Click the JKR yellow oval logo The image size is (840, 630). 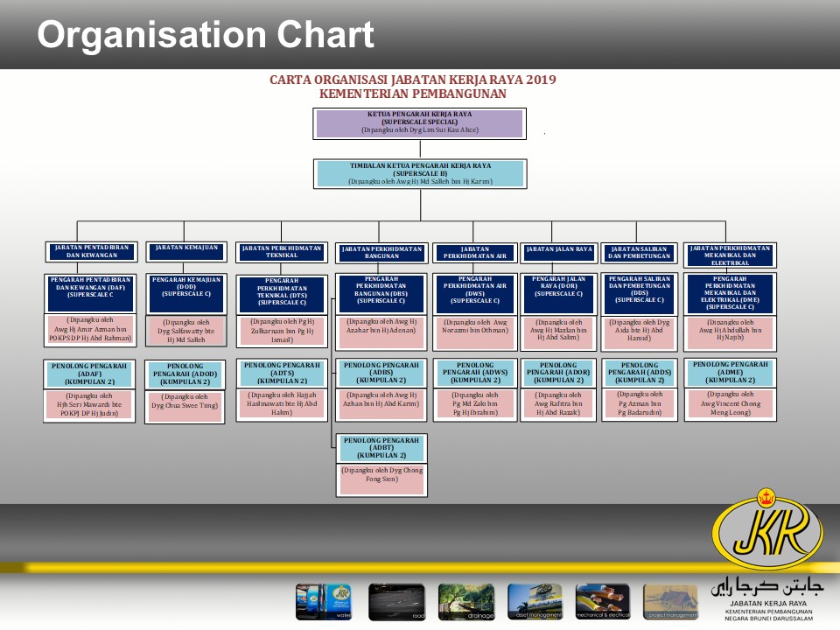click(x=767, y=530)
